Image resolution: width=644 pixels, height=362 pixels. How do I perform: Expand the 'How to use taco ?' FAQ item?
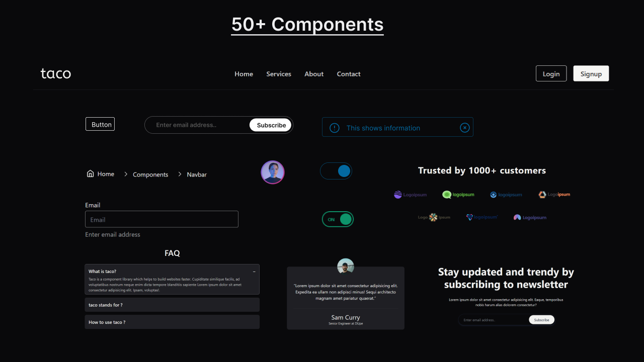coord(172,322)
